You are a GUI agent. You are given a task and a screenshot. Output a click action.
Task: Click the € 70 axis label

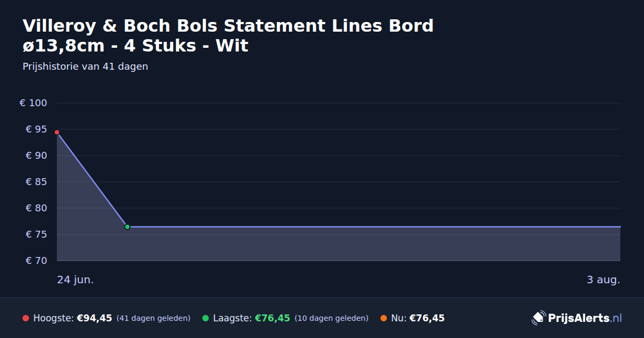[36, 261]
